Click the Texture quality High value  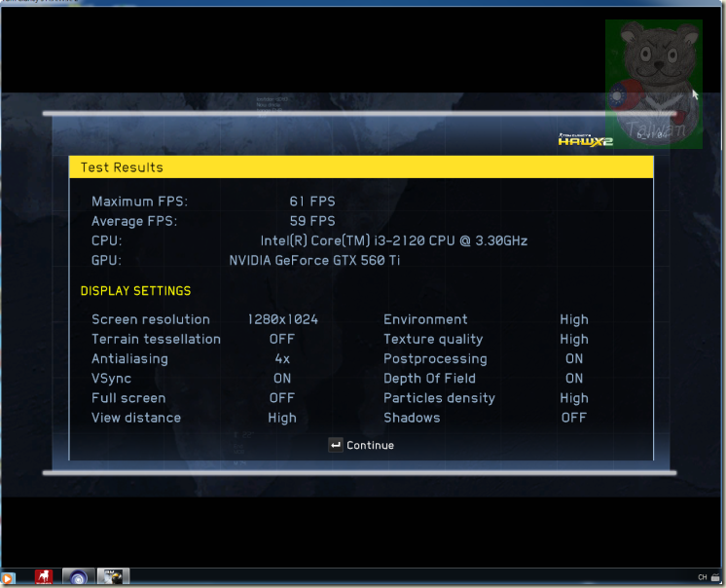(x=574, y=339)
